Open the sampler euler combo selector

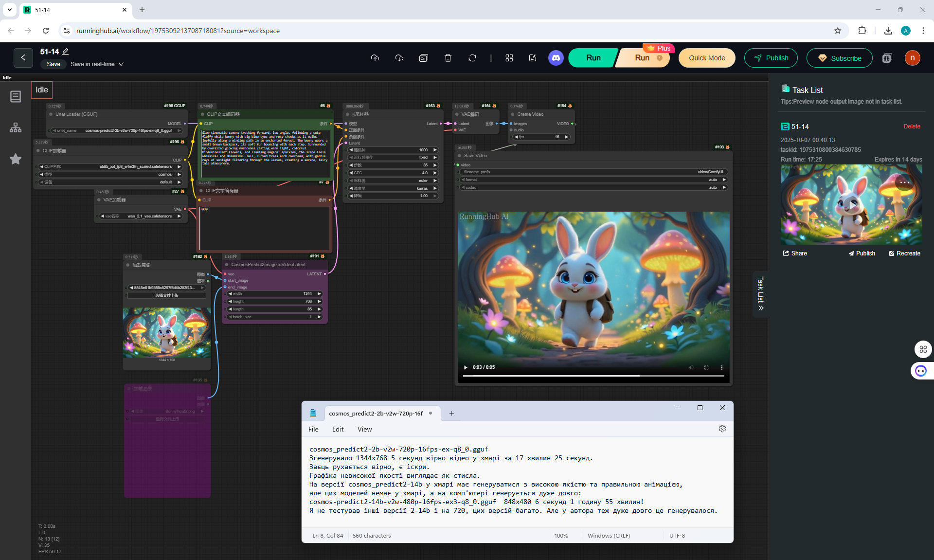pyautogui.click(x=393, y=181)
